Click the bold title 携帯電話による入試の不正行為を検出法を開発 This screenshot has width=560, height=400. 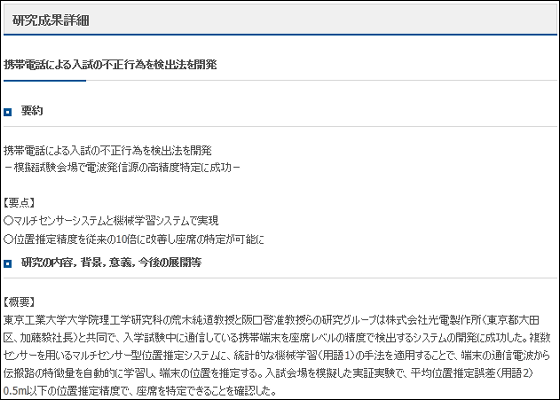[110, 65]
